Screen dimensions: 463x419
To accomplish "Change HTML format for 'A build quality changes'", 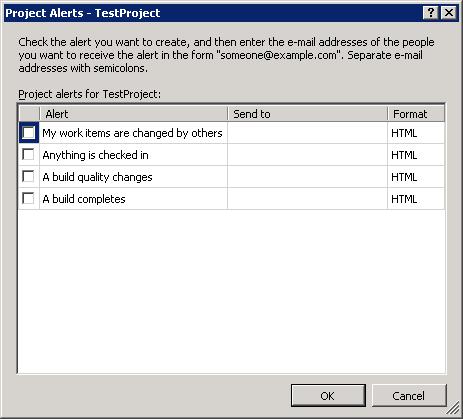I will [416, 177].
